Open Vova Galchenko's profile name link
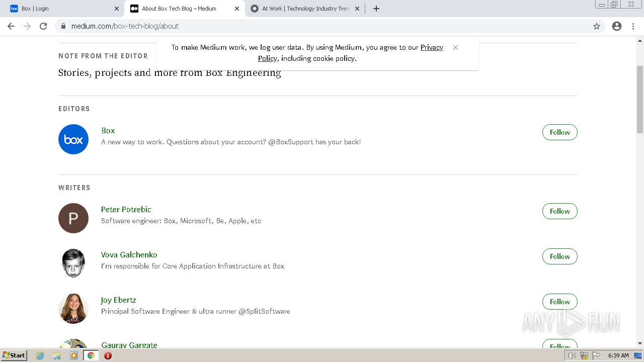Screen dimensions: 644x362 [x=129, y=254]
